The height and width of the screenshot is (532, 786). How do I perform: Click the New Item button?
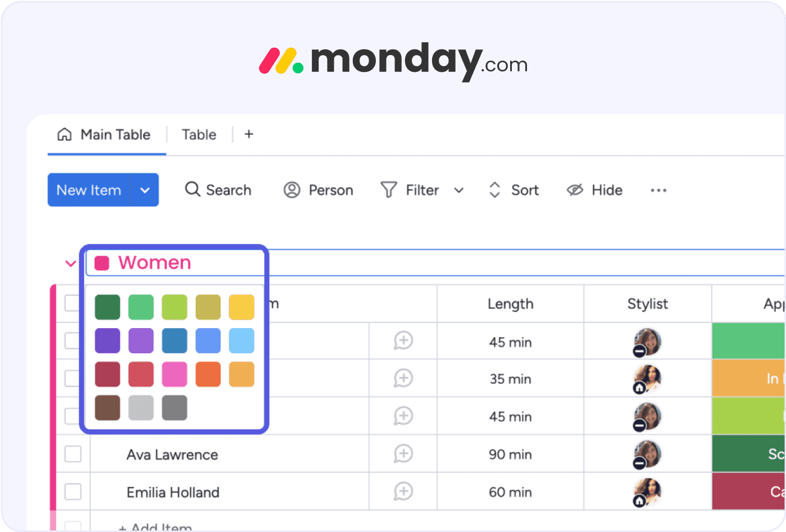point(89,190)
